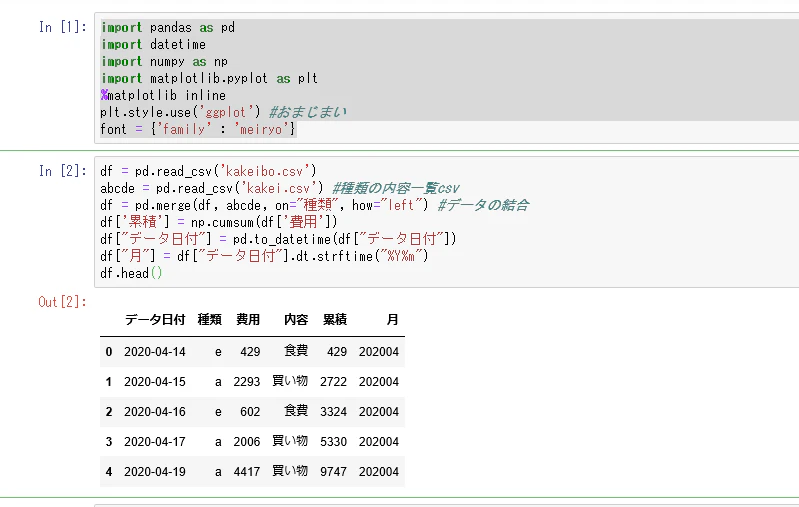Click the 'import pandas as pd' code line
The image size is (799, 507).
(x=168, y=28)
